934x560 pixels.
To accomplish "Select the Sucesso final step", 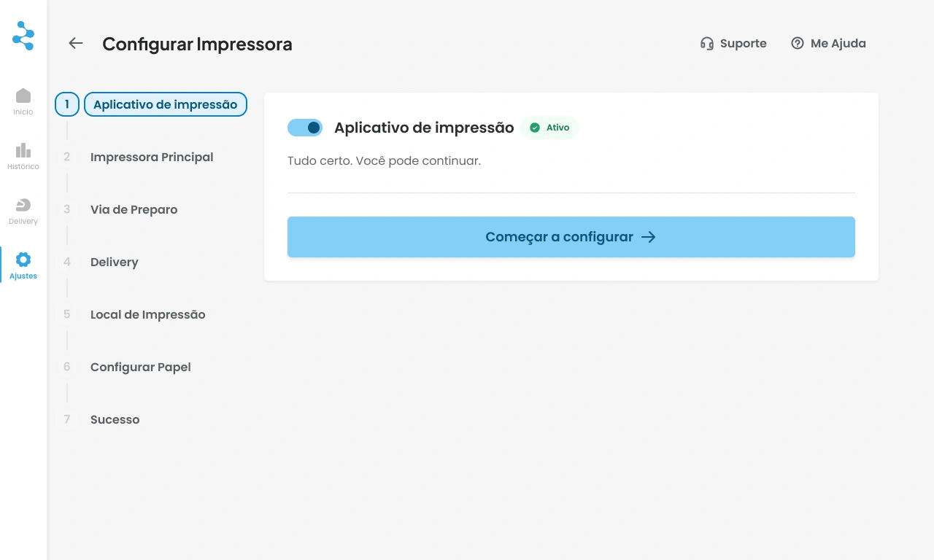I will coord(115,420).
